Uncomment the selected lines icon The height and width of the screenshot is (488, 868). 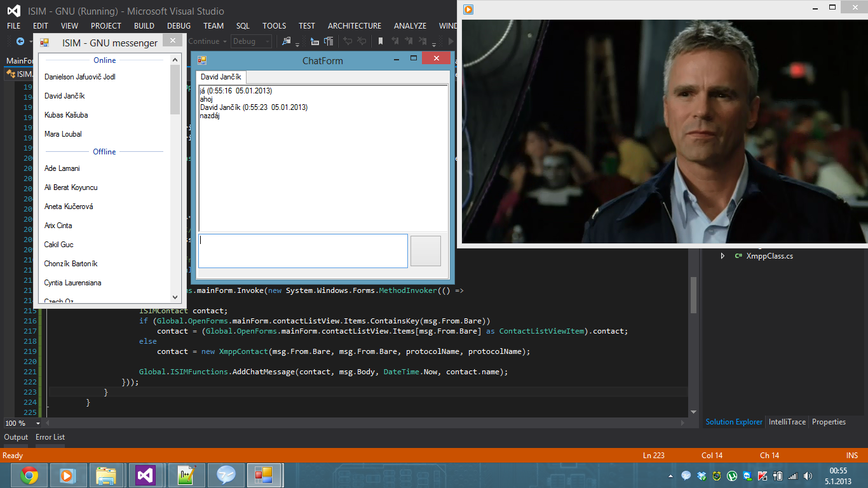[362, 41]
